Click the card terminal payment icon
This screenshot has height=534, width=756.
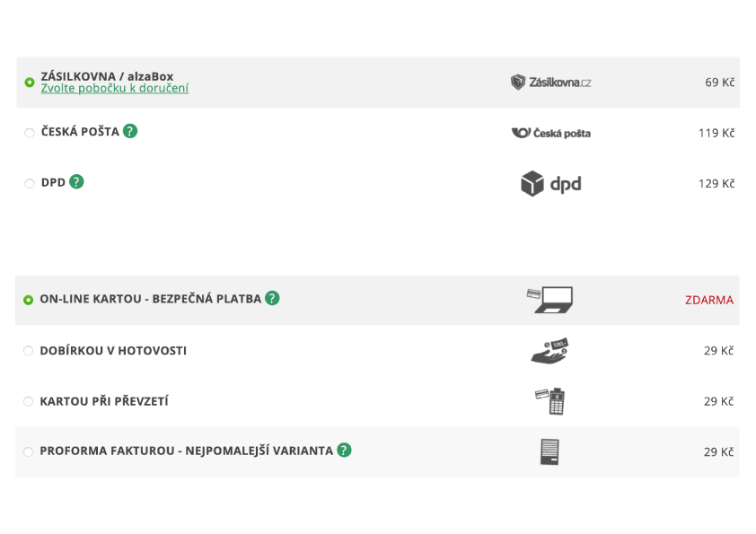point(549,401)
